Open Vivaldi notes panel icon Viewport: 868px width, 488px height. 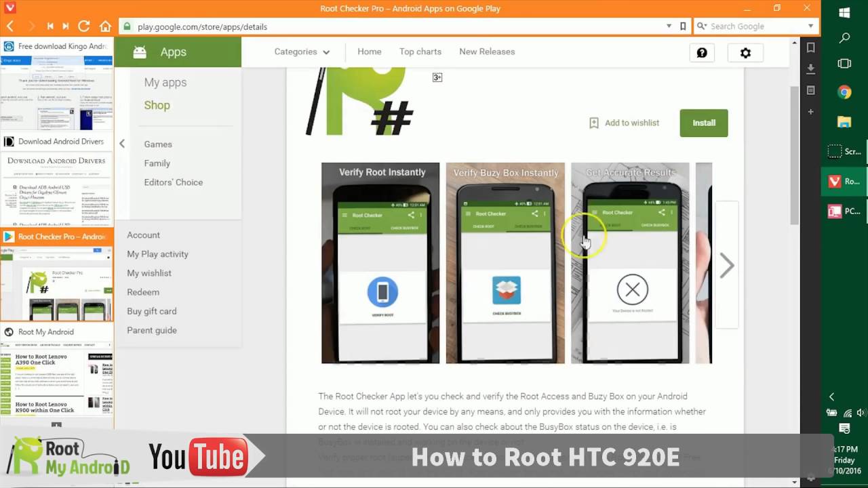810,89
